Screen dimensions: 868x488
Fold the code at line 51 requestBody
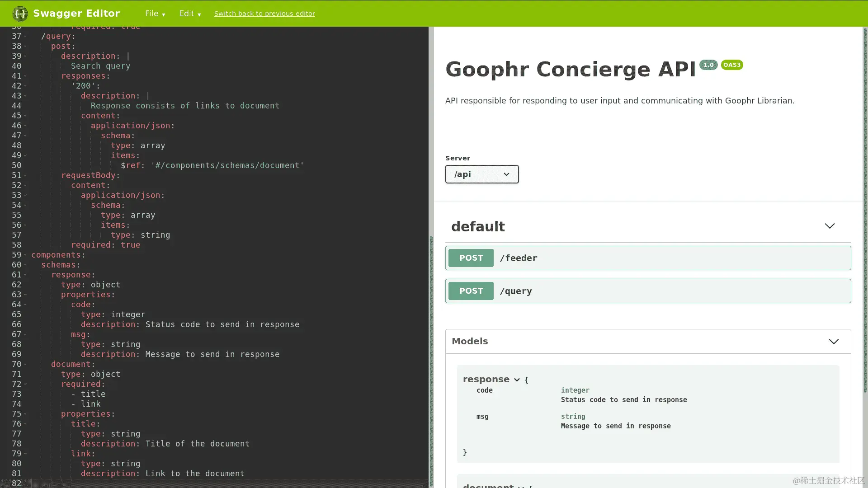25,176
